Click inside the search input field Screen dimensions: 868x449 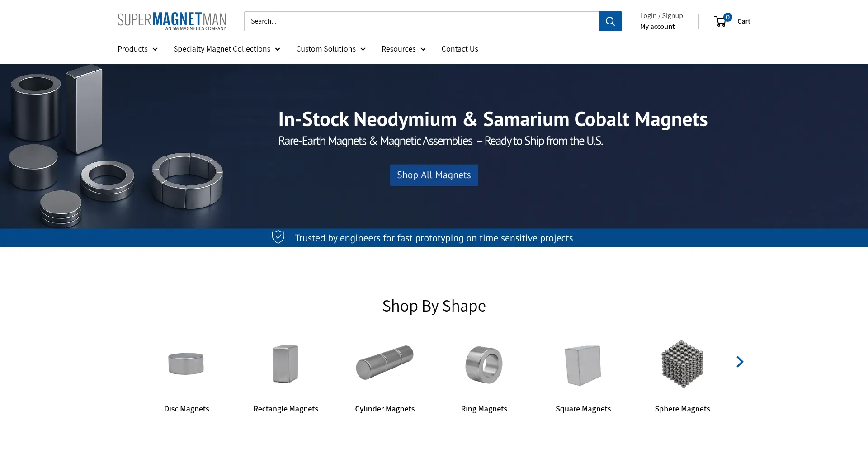point(420,21)
